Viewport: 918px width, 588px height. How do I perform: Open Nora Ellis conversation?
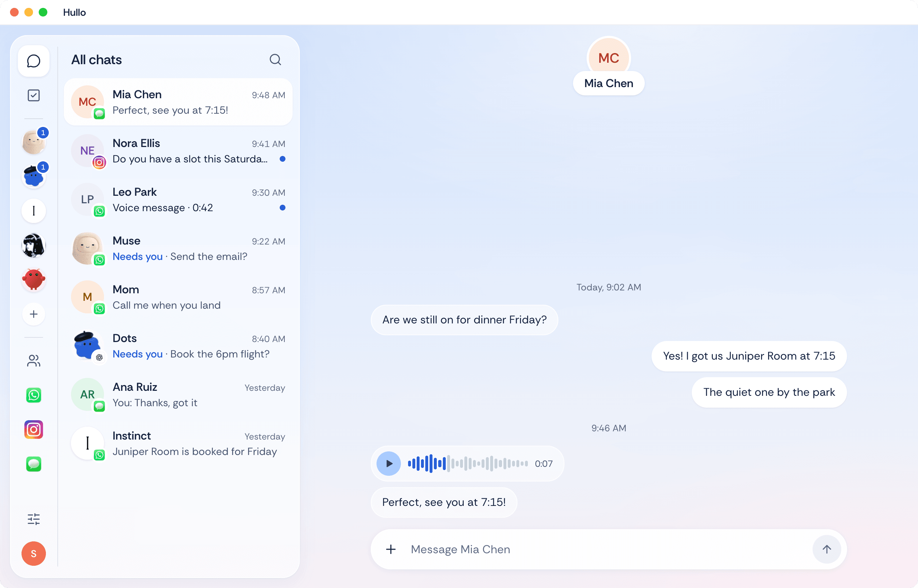point(178,151)
